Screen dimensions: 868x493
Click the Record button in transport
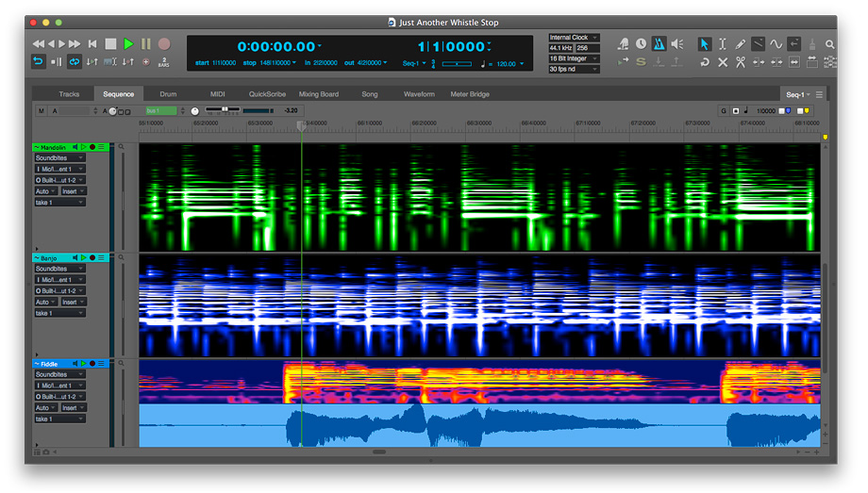tap(164, 43)
